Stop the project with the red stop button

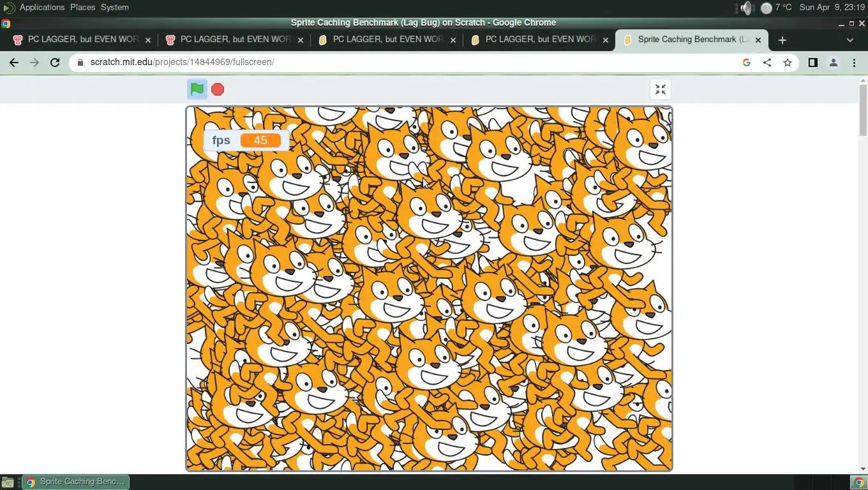coord(218,89)
